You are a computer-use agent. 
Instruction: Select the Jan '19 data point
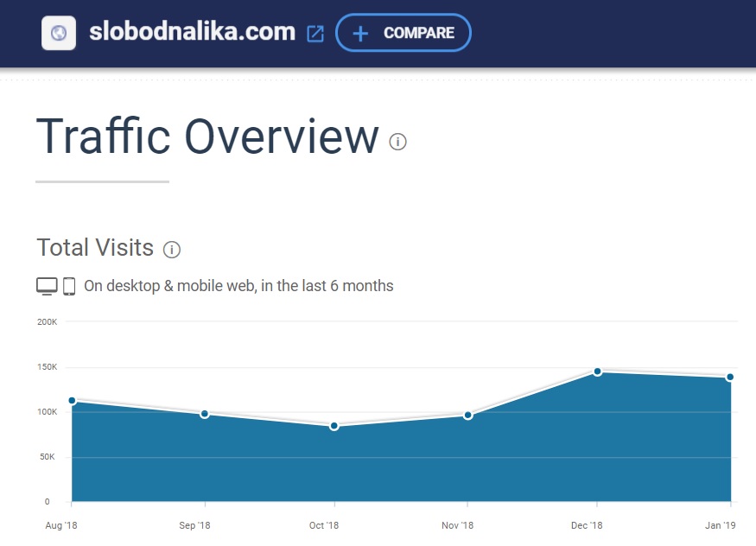tap(730, 378)
